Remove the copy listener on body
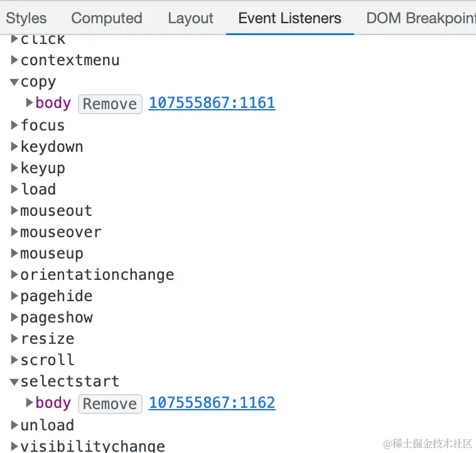 110,104
